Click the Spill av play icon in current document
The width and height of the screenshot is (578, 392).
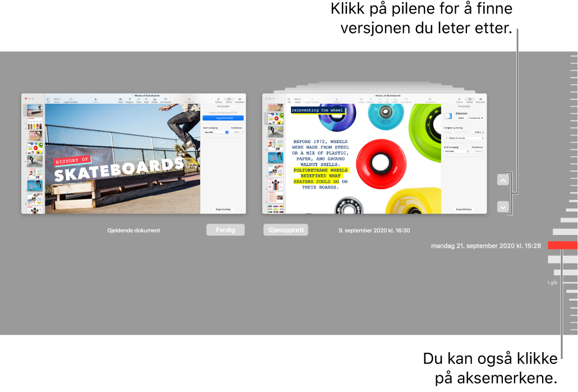point(95,99)
